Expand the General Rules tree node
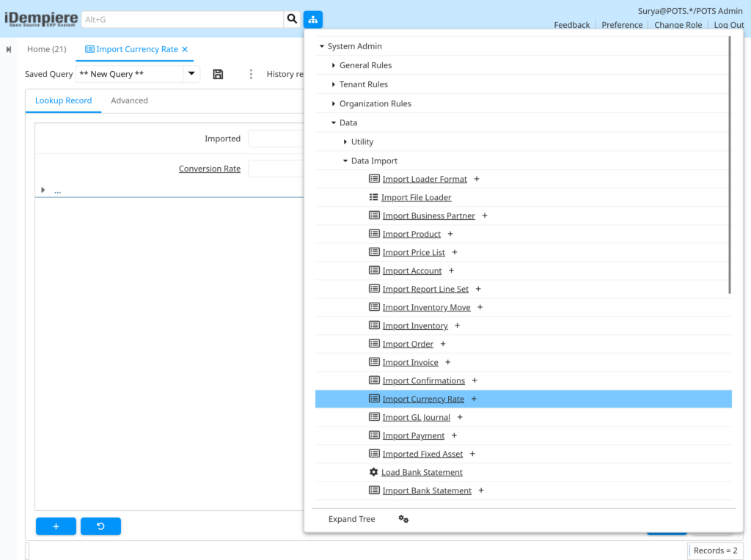The height and width of the screenshot is (560, 751). (x=334, y=65)
